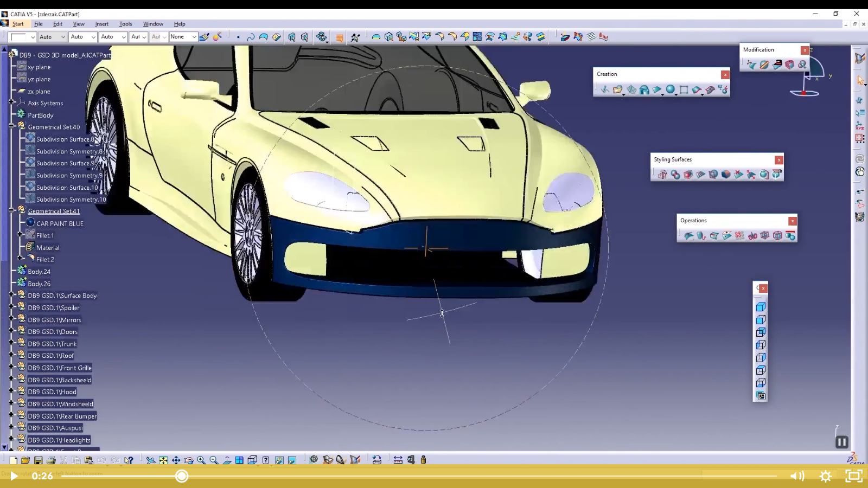
Task: Click the Save icon in bottom toolbar
Action: 38,460
